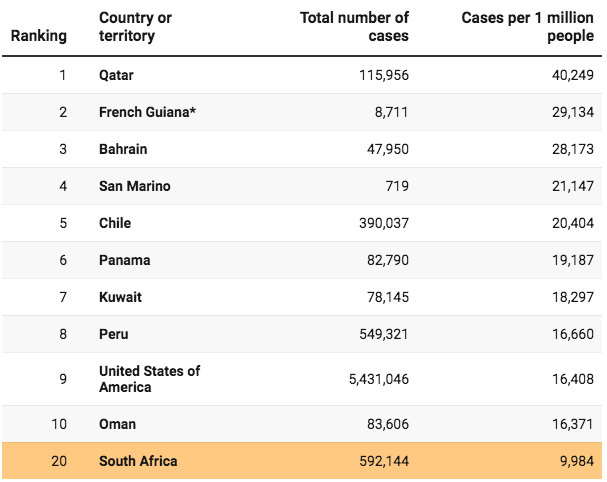This screenshot has height=482, width=607.
Task: Click the 5,431,046 total cases value
Action: coord(376,379)
